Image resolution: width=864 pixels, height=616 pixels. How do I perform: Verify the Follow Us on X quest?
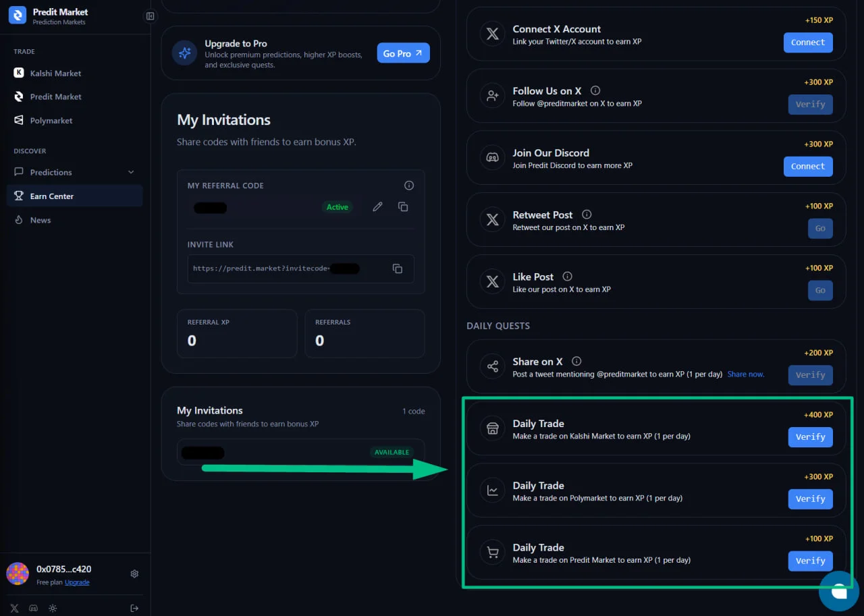click(x=810, y=105)
